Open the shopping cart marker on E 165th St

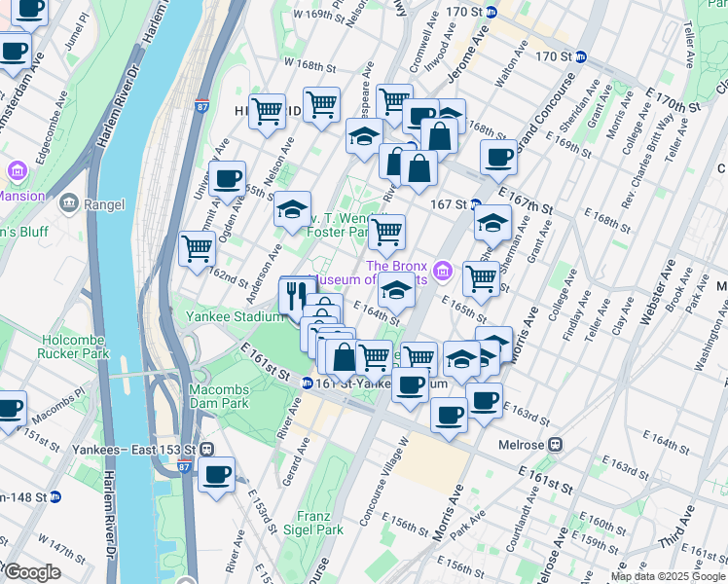tap(482, 278)
